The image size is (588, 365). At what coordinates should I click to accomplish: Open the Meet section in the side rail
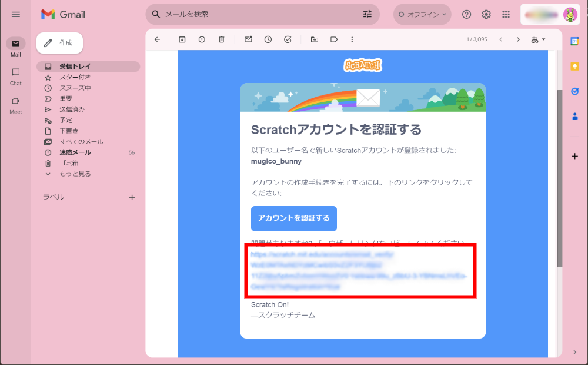[x=16, y=105]
